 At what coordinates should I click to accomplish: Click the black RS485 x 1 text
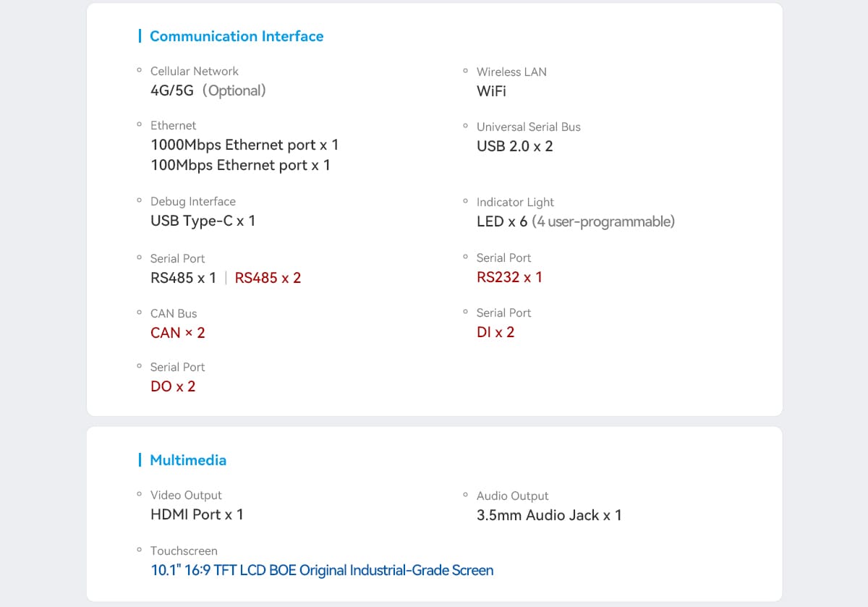click(x=183, y=278)
